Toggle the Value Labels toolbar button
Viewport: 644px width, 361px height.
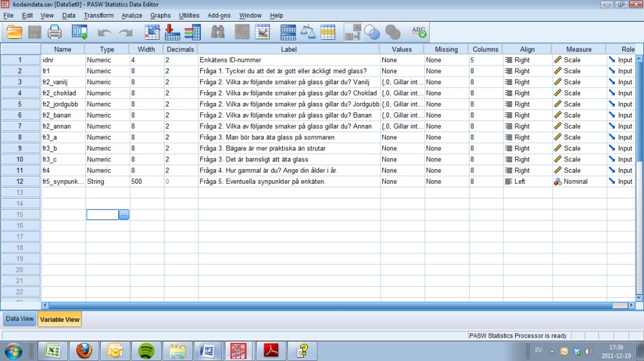353,32
